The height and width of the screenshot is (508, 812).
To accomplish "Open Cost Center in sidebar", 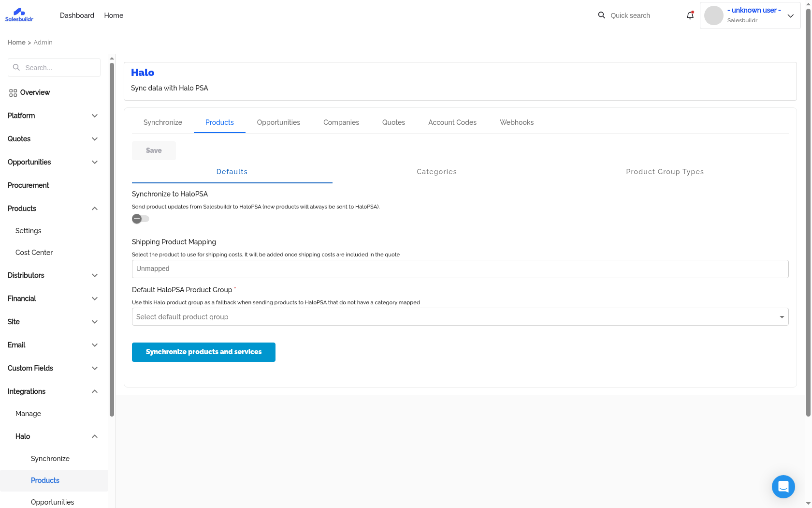I will [x=34, y=253].
